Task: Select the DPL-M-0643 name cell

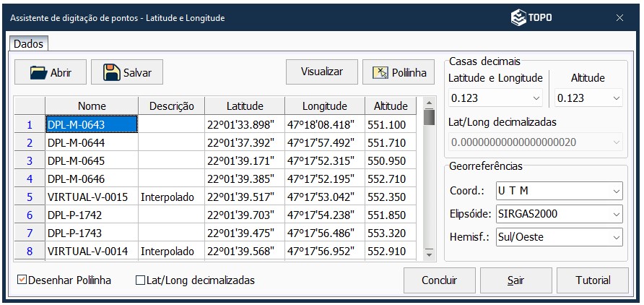Action: click(91, 125)
